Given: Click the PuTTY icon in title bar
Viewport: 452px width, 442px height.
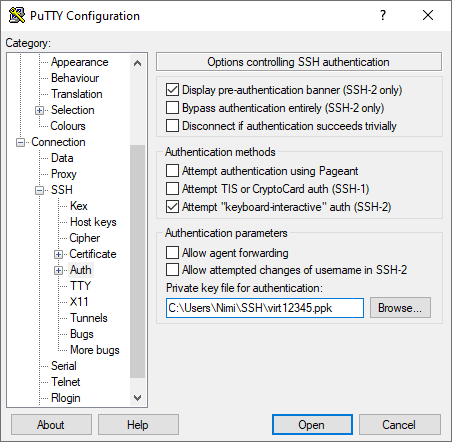Looking at the screenshot, I should 17,15.
